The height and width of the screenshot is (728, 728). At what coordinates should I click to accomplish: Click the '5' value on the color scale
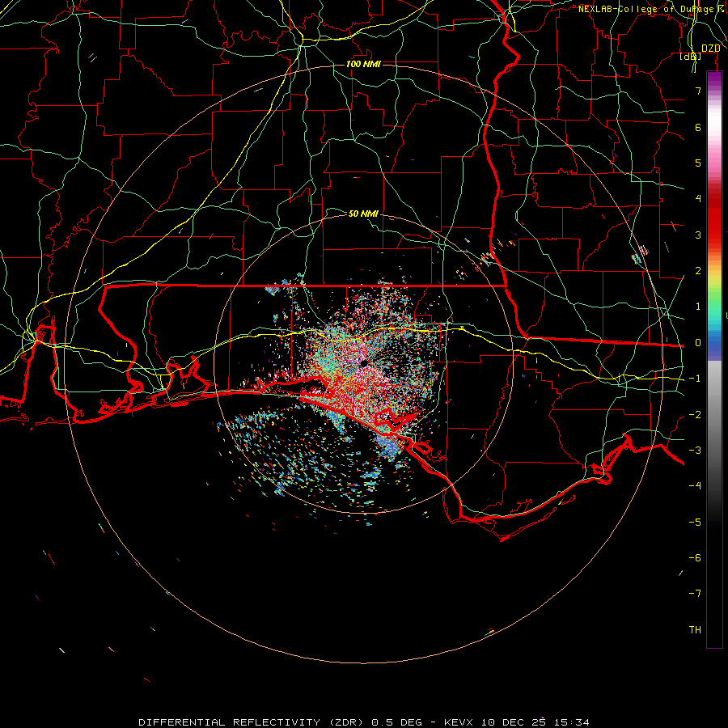click(x=698, y=163)
